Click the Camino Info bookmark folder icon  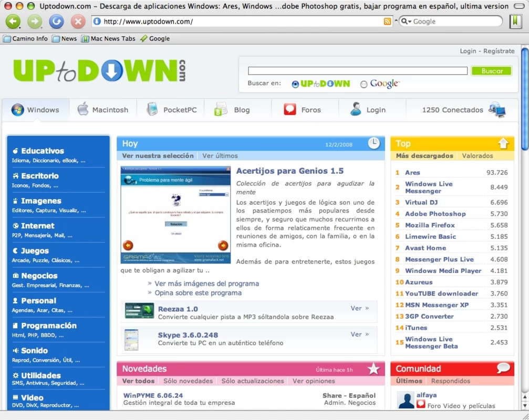[x=7, y=39]
